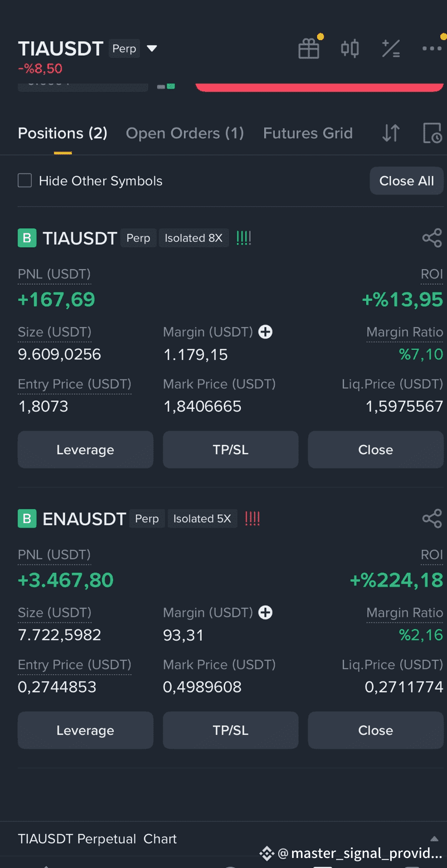Enable the Hide Other Symbols checkbox
Screen dimensions: 447x868
25,181
